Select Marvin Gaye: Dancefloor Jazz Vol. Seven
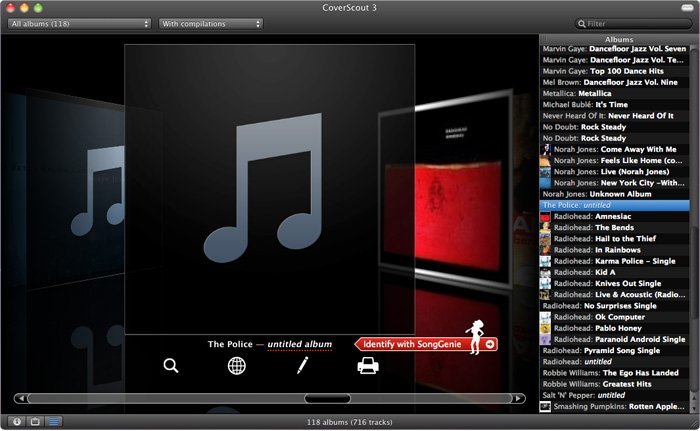The height and width of the screenshot is (431, 700). 614,49
